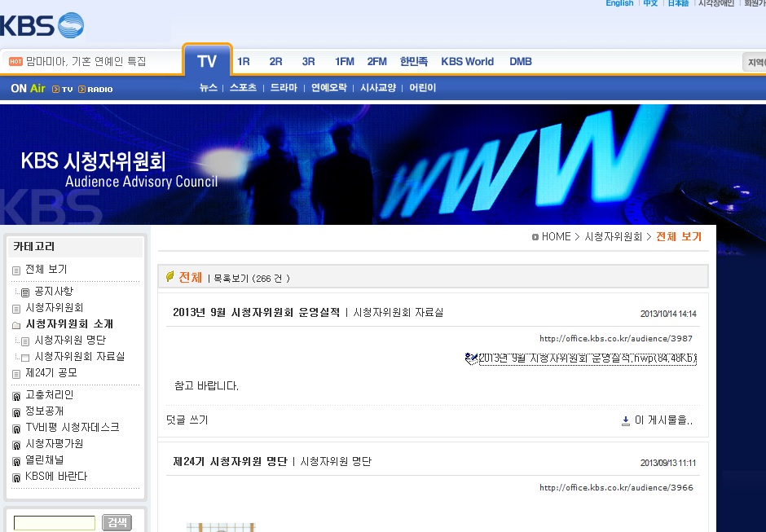Open the 정보공개 sidebar link

pos(45,411)
